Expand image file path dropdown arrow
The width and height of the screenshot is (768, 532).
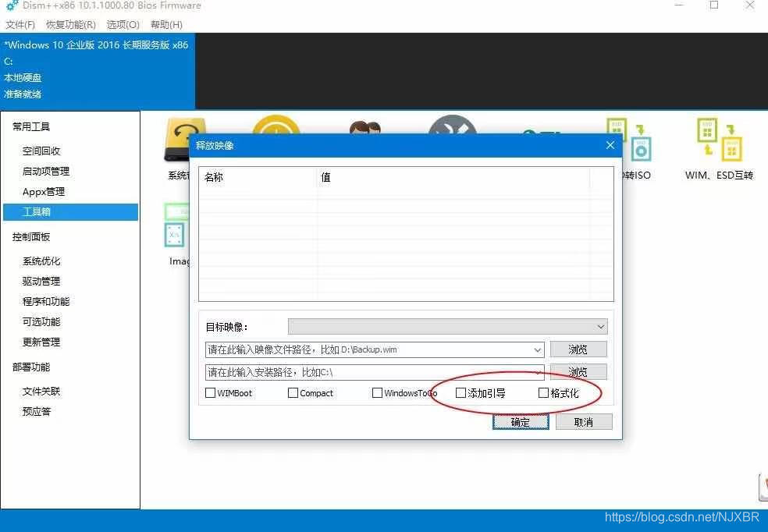point(537,350)
